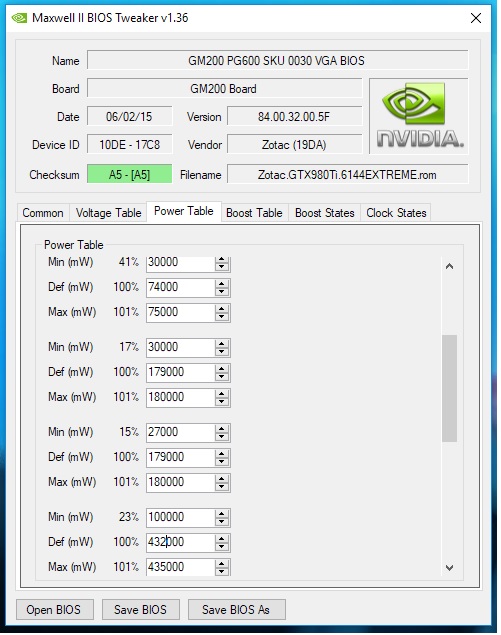Click the Device ID field 10DE - 17C8
Image resolution: width=501 pixels, height=635 pixels.
pos(130,145)
